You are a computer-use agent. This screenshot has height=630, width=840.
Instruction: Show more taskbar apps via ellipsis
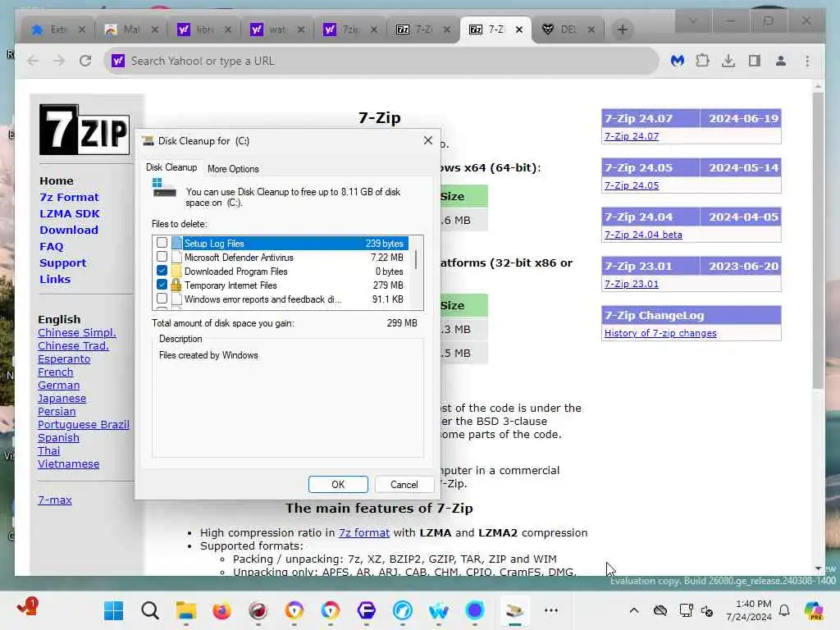pyautogui.click(x=550, y=610)
